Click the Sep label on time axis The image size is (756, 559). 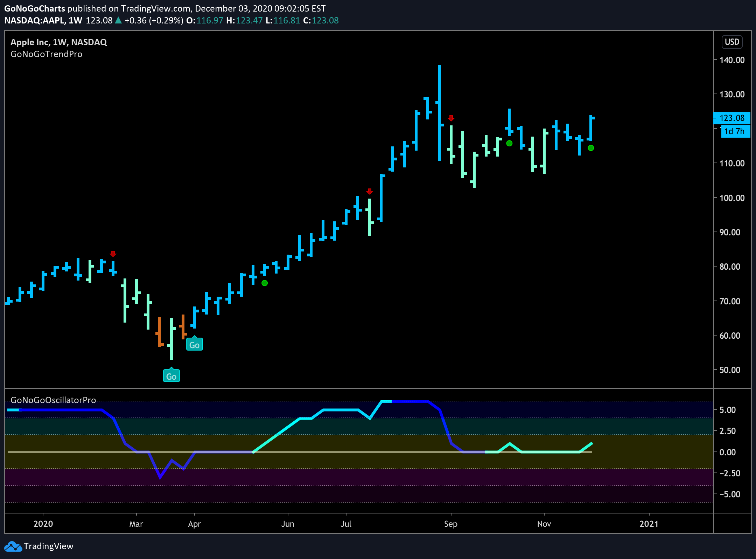click(x=451, y=524)
